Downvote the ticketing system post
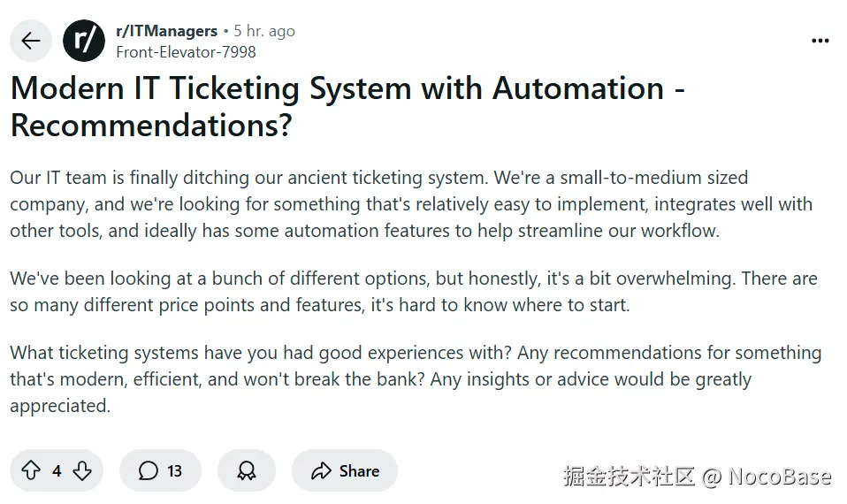Viewport: 847px width, 504px height. pos(82,470)
